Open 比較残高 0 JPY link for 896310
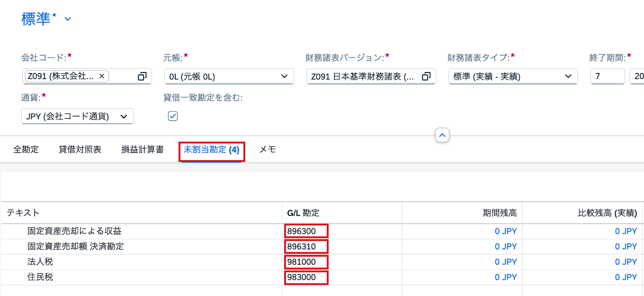Screen dimensions: 644x296 pyautogui.click(x=626, y=246)
